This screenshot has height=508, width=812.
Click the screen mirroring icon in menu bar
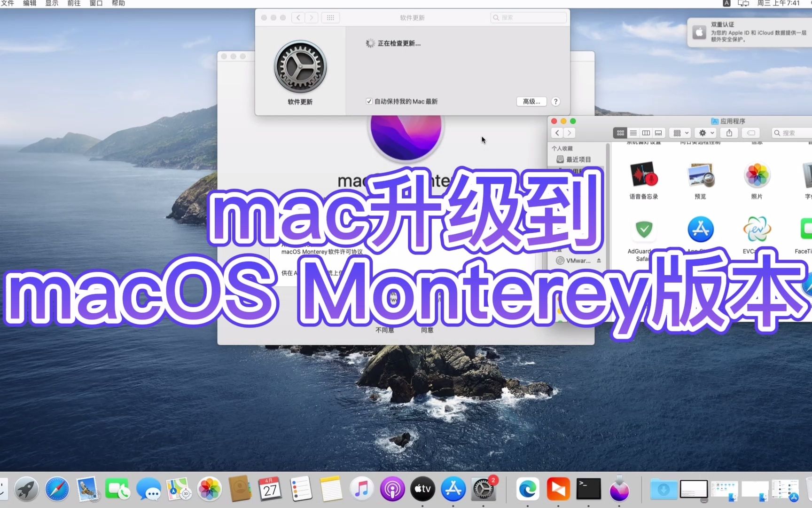point(743,3)
